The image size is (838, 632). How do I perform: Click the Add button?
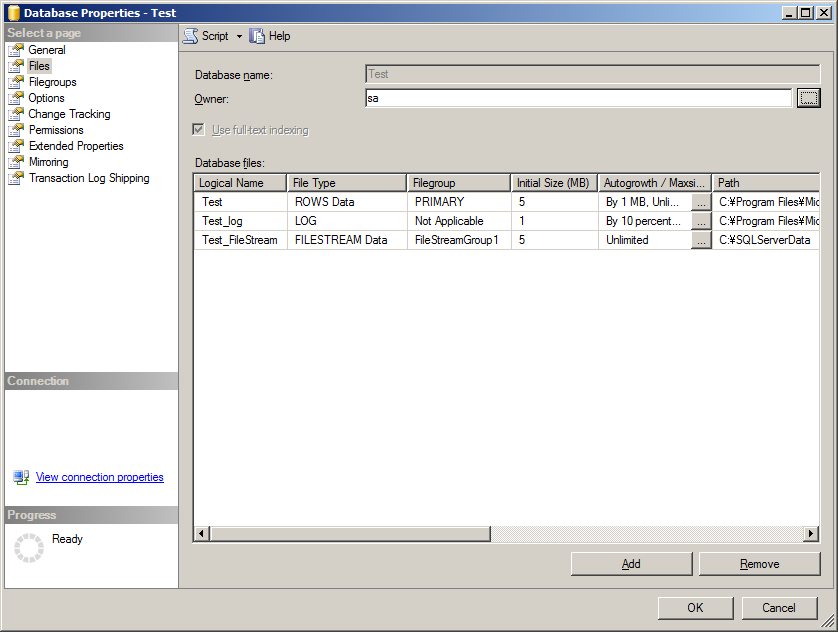click(631, 563)
